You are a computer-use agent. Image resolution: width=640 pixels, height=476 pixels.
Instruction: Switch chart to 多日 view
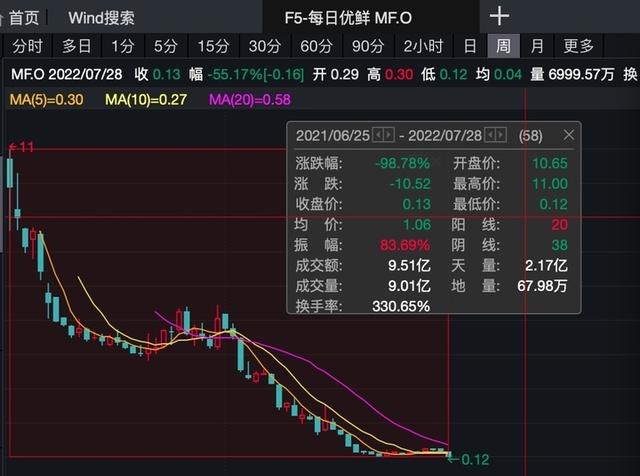(76, 46)
